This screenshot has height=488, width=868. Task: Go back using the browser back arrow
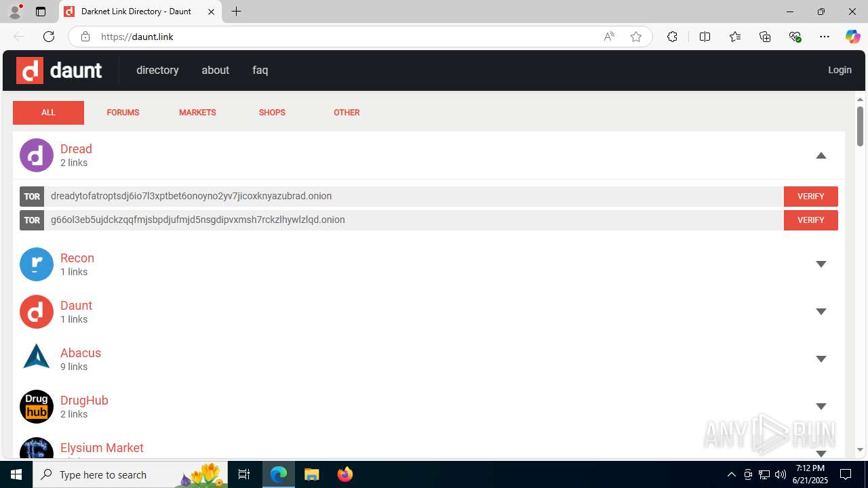coord(19,37)
